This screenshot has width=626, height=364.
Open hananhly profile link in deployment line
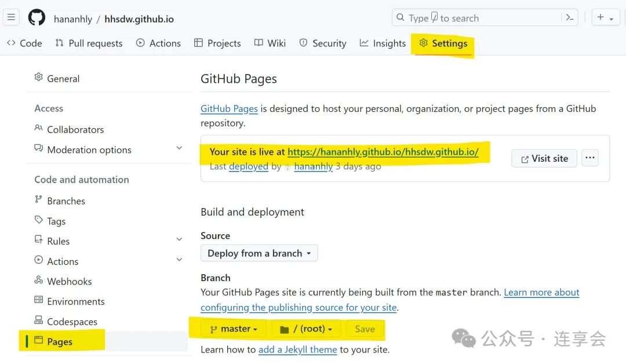pyautogui.click(x=314, y=166)
